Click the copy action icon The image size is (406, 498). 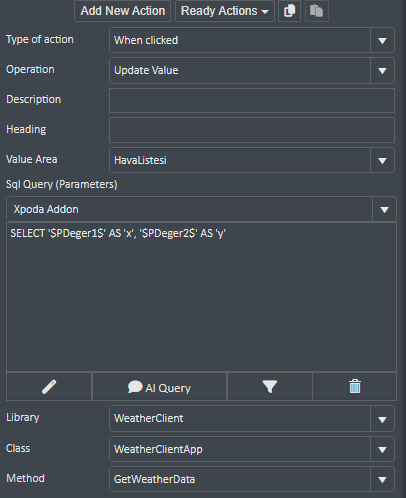(x=289, y=11)
